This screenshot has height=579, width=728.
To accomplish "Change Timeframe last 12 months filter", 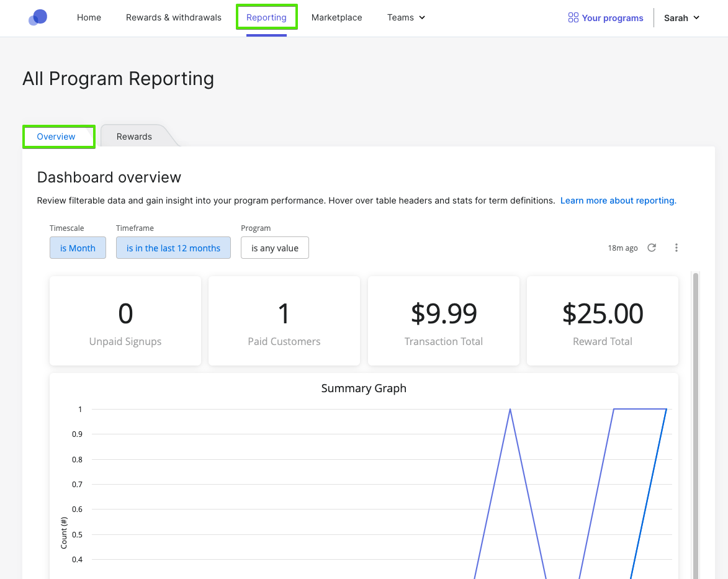I will (x=173, y=248).
